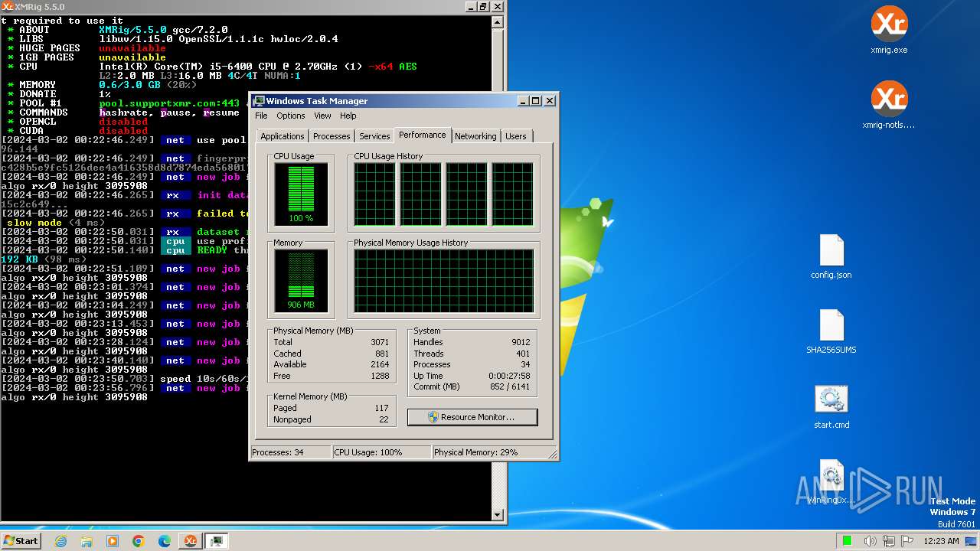Click the CPU Usage 100 % gauge
This screenshot has width=980, height=551.
[301, 194]
